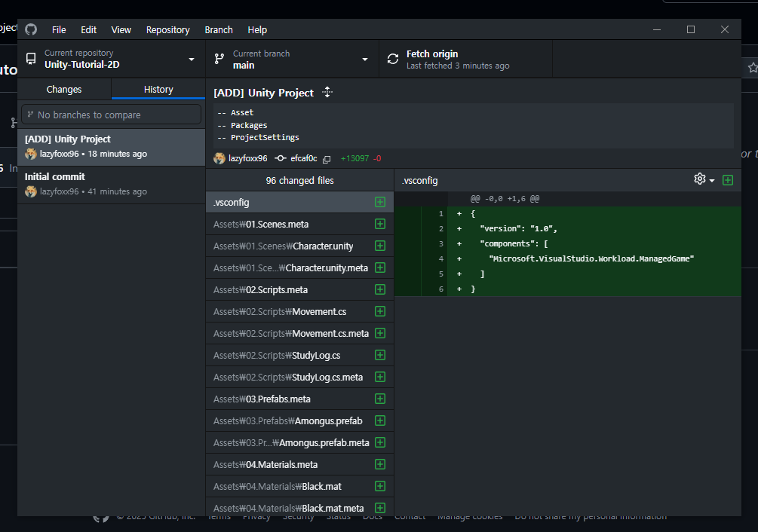
Task: Minimize the GitHub Desktop window
Action: [656, 29]
